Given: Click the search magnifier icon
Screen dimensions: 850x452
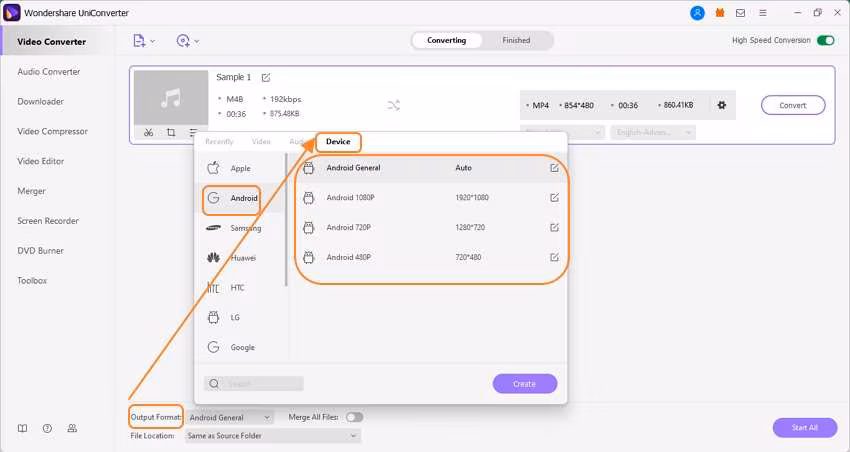Looking at the screenshot, I should coord(214,384).
